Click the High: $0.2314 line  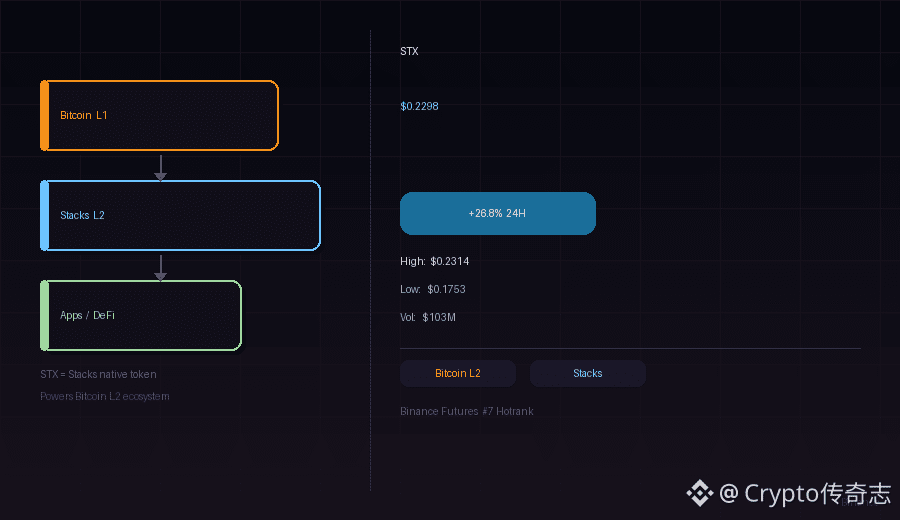435,261
